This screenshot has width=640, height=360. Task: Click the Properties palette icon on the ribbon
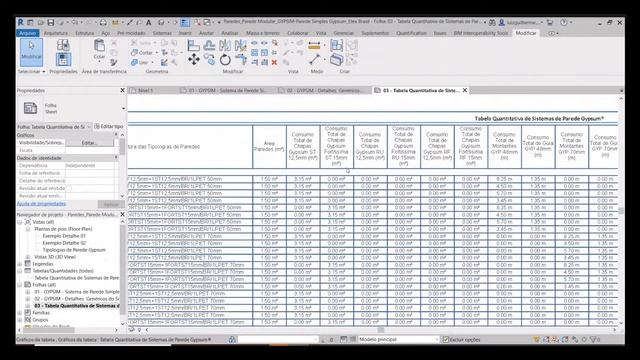[x=63, y=60]
